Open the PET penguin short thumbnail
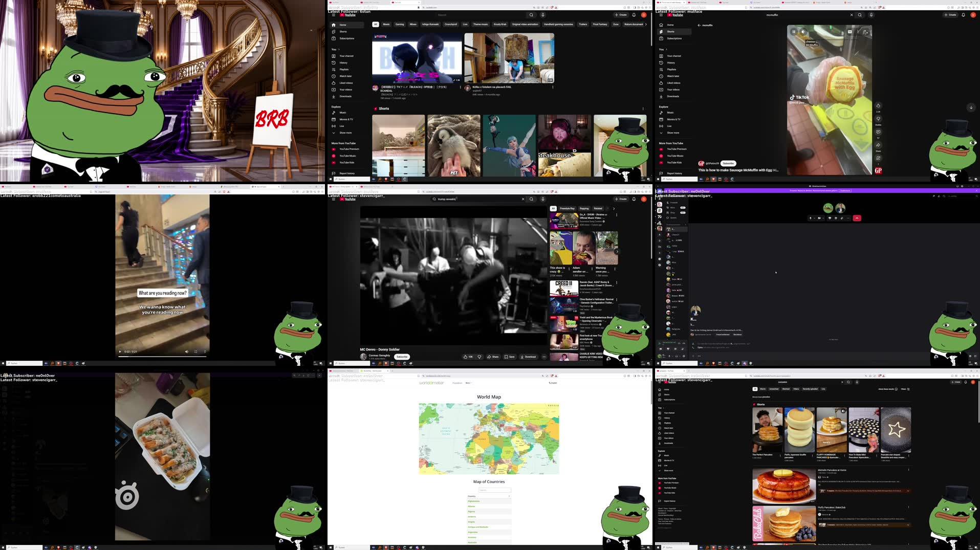 (454, 145)
